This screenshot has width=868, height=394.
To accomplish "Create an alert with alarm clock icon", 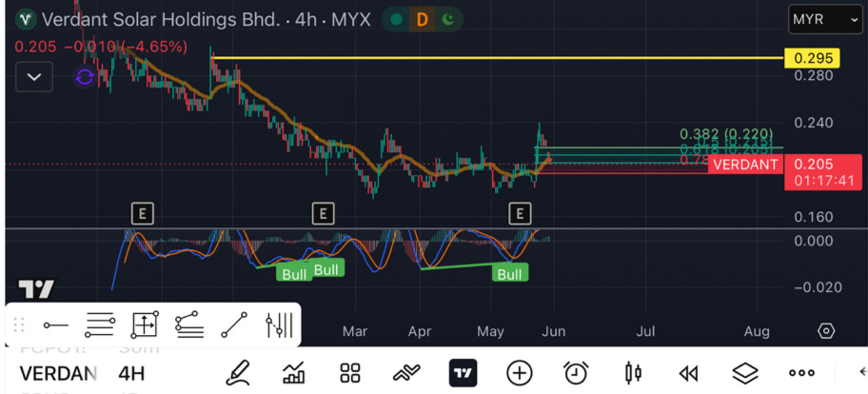I will (x=576, y=373).
